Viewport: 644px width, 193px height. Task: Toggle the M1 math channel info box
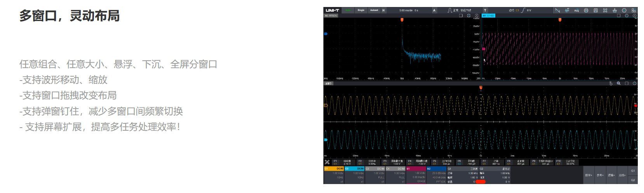click(x=416, y=175)
